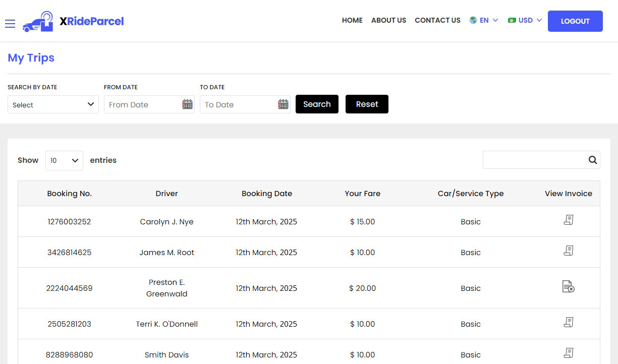View invoice for booking 1276003252

(x=568, y=220)
